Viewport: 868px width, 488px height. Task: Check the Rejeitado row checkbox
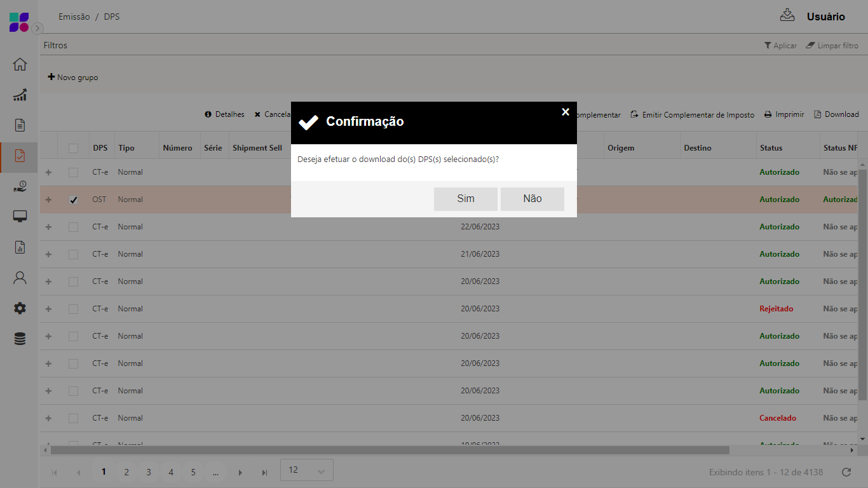pyautogui.click(x=74, y=309)
